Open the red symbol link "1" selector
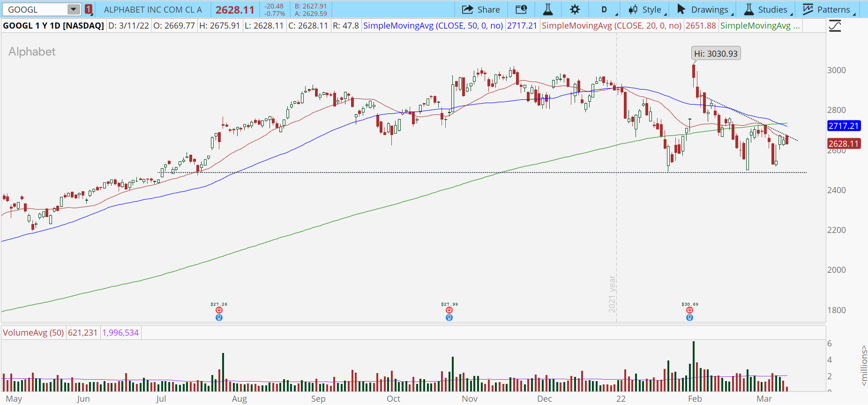This screenshot has height=405, width=868. (89, 9)
